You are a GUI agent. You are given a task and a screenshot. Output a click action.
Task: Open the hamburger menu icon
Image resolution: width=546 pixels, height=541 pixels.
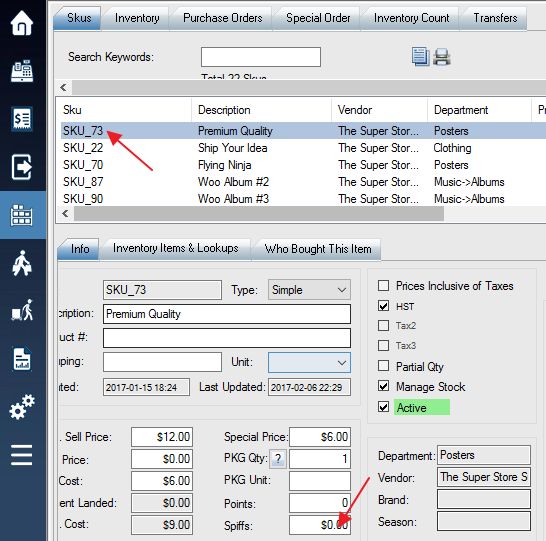22,455
